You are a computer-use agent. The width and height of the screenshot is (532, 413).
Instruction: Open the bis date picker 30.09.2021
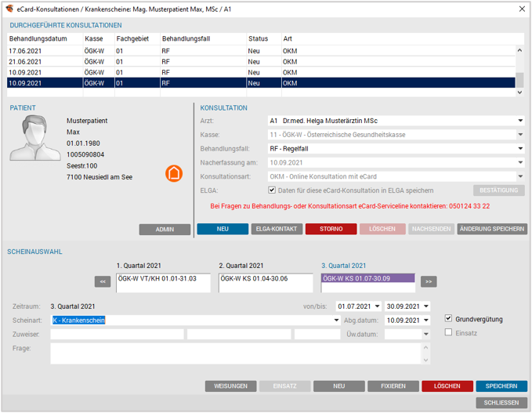coord(426,306)
